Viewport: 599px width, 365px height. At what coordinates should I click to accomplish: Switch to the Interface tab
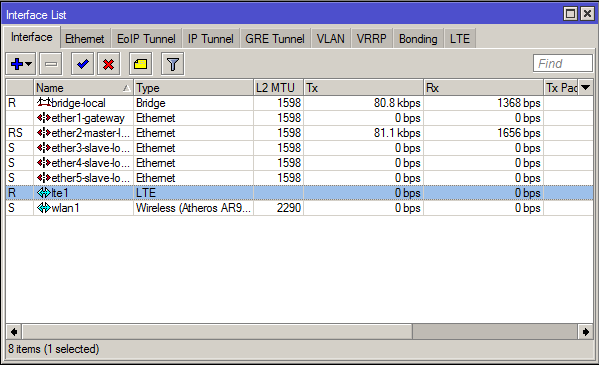31,37
